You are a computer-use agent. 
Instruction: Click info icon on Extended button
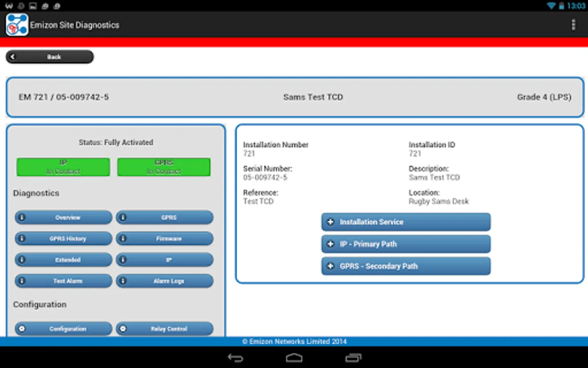tap(22, 260)
